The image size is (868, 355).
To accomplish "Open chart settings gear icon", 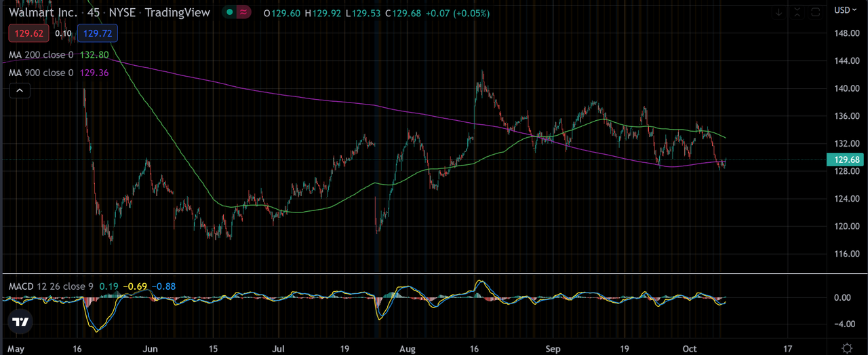I will 846,348.
